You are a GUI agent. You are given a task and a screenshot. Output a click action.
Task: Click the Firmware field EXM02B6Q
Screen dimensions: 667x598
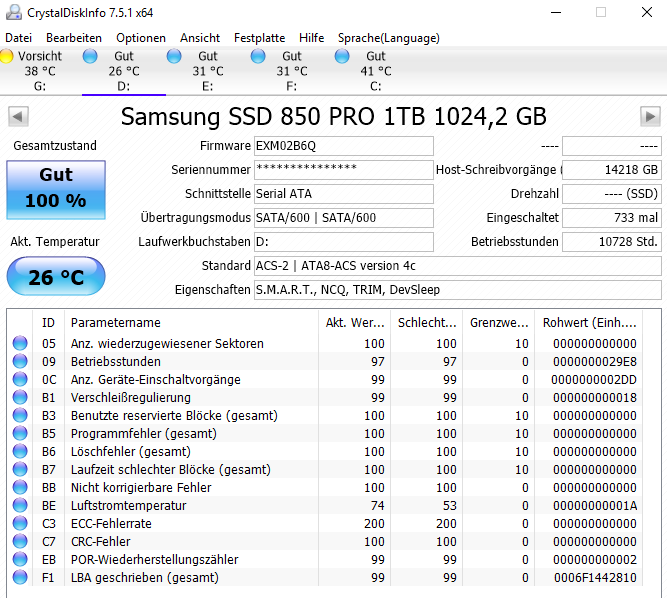344,146
